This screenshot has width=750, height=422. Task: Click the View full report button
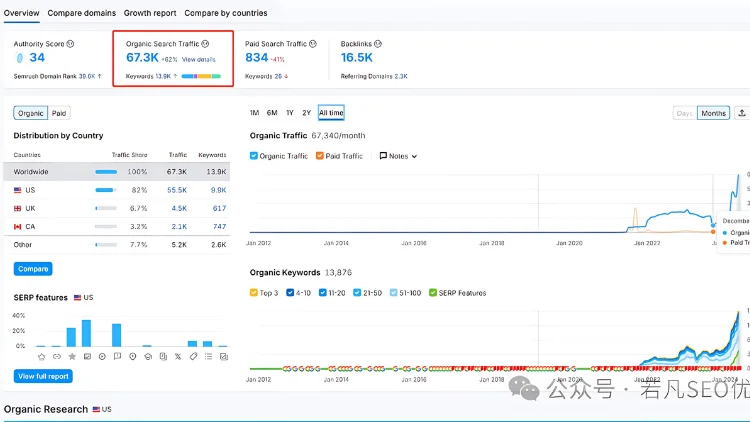tap(43, 376)
